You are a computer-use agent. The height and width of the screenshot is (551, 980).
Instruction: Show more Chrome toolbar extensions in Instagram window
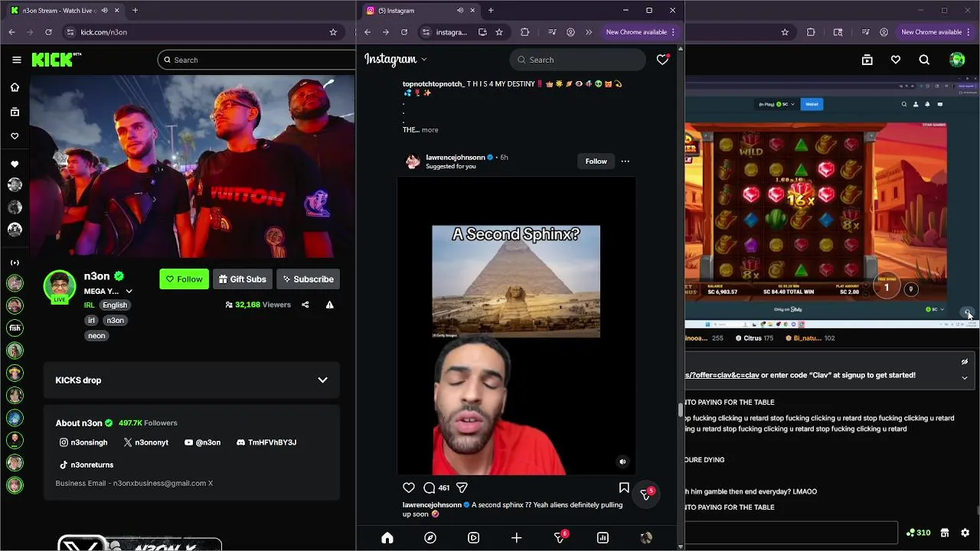[x=589, y=32]
